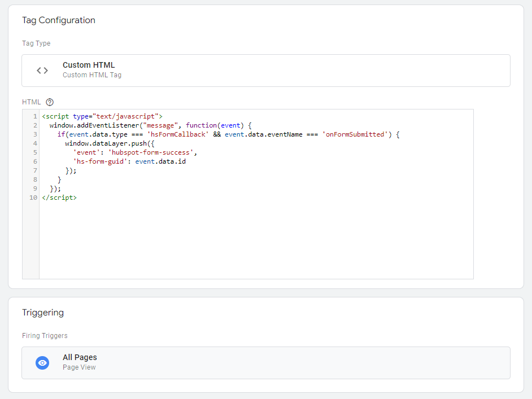Click the Triggering section heading
532x399 pixels.
tap(43, 313)
